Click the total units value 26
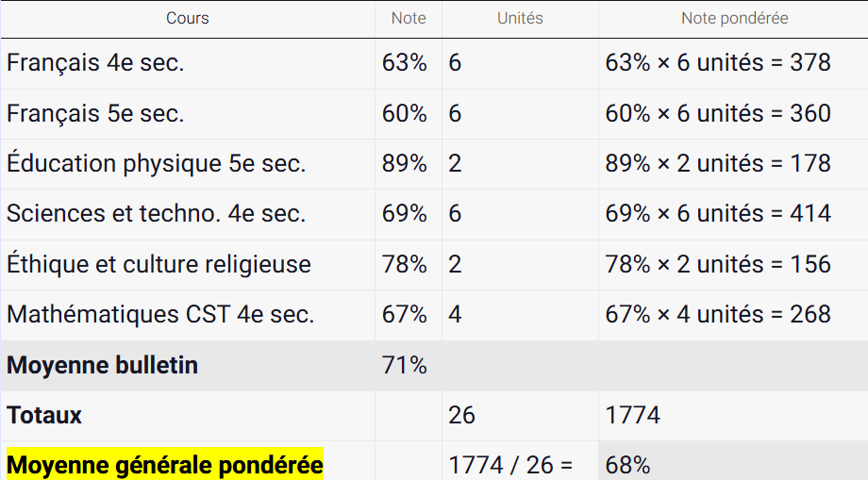Viewport: 868px width, 480px height. (x=462, y=416)
